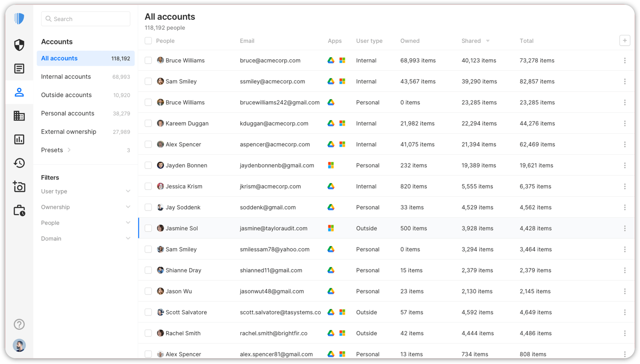Click inside the Search field
Image resolution: width=640 pixels, height=364 pixels.
click(x=85, y=19)
